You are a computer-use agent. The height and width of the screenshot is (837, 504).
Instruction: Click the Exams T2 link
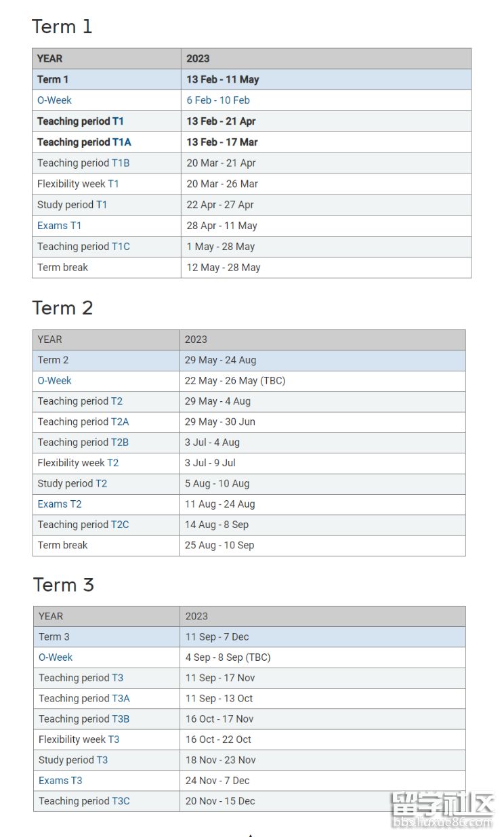point(60,504)
